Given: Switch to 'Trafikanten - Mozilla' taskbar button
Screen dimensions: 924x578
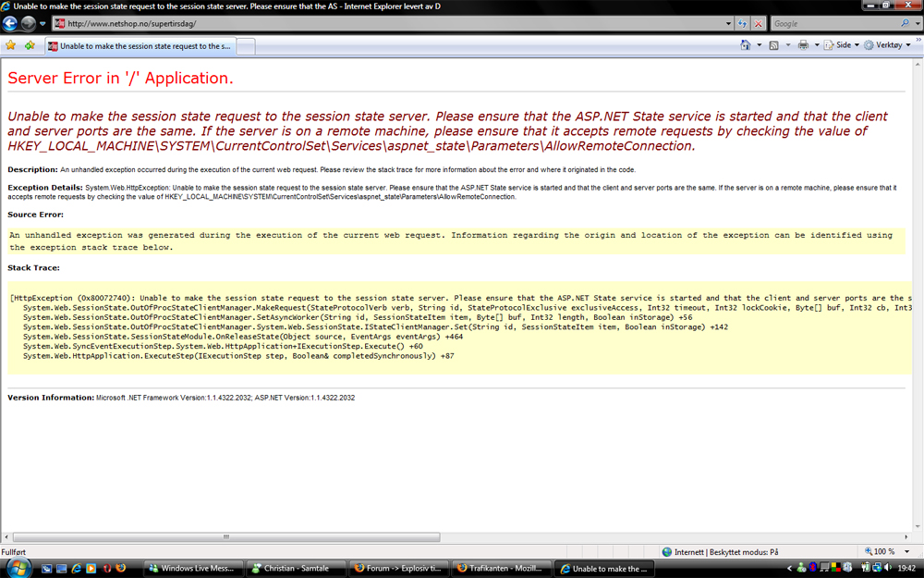Looking at the screenshot, I should pos(502,569).
